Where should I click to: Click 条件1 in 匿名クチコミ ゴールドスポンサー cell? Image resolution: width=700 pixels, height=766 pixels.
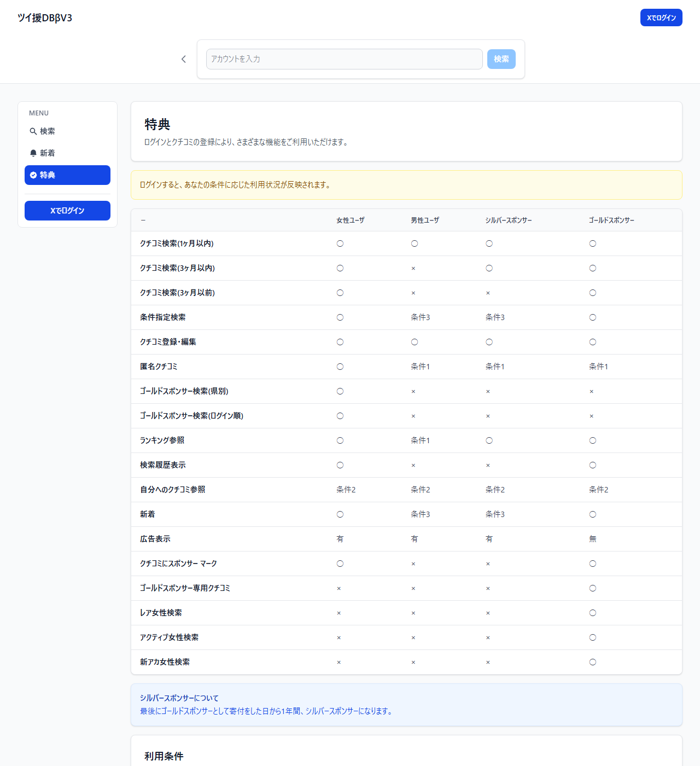tap(598, 367)
